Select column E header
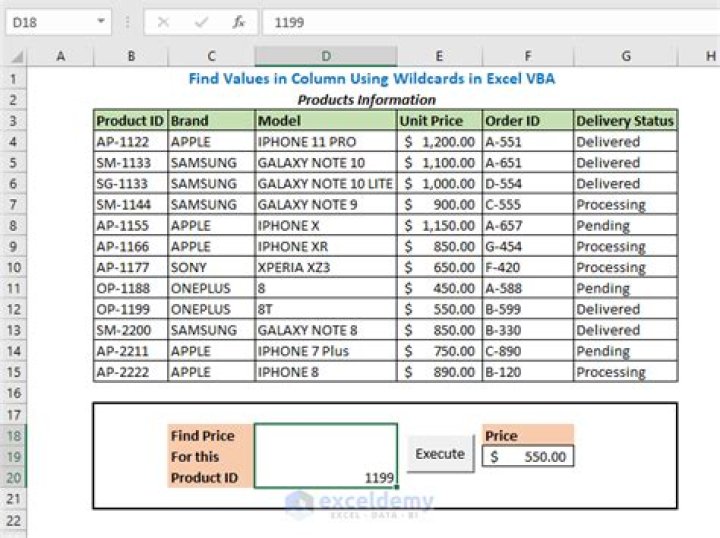 coord(439,56)
